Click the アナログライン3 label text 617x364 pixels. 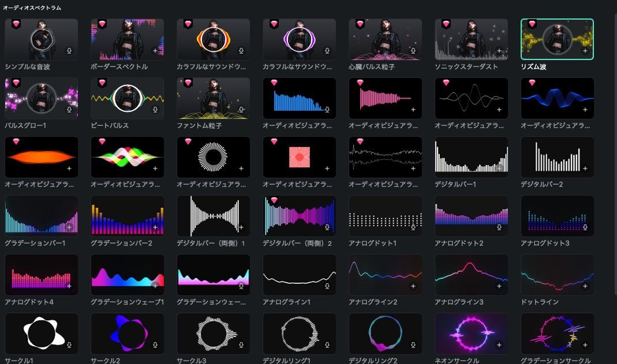459,302
